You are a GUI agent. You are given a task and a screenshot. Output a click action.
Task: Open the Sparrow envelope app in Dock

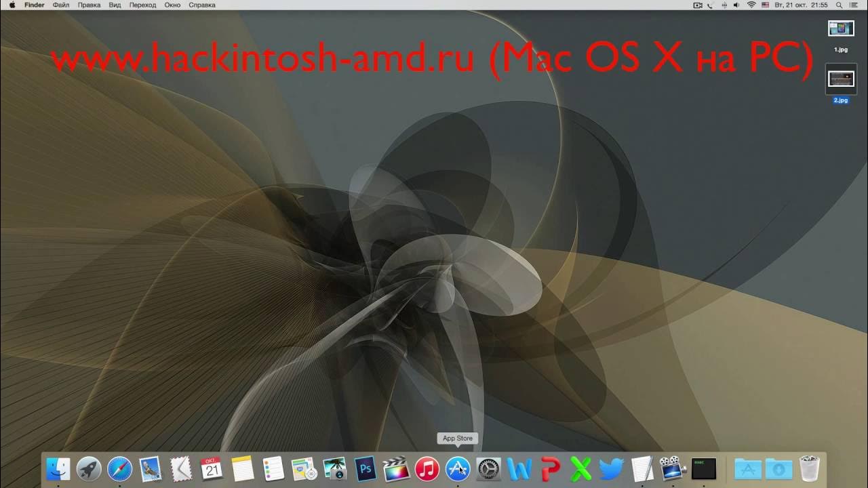[181, 468]
